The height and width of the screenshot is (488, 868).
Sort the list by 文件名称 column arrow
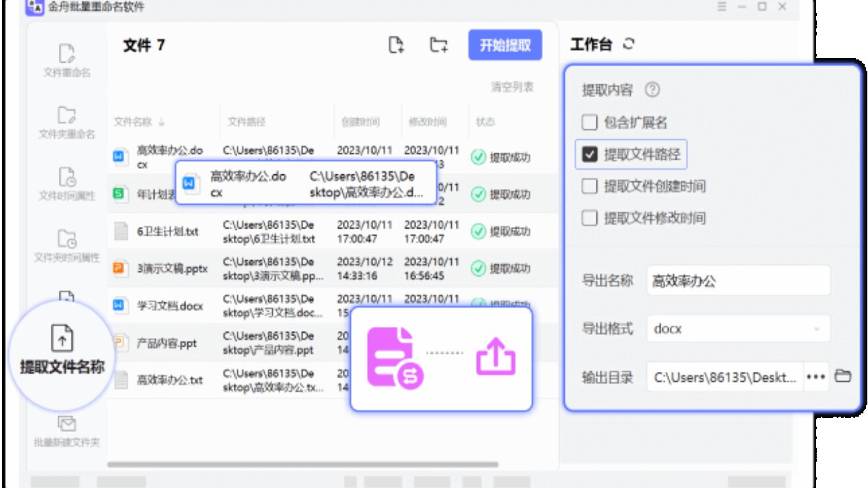[x=162, y=122]
